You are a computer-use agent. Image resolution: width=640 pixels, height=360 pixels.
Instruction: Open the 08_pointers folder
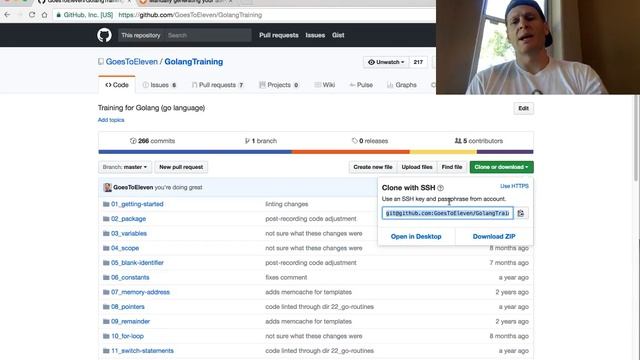click(x=128, y=307)
